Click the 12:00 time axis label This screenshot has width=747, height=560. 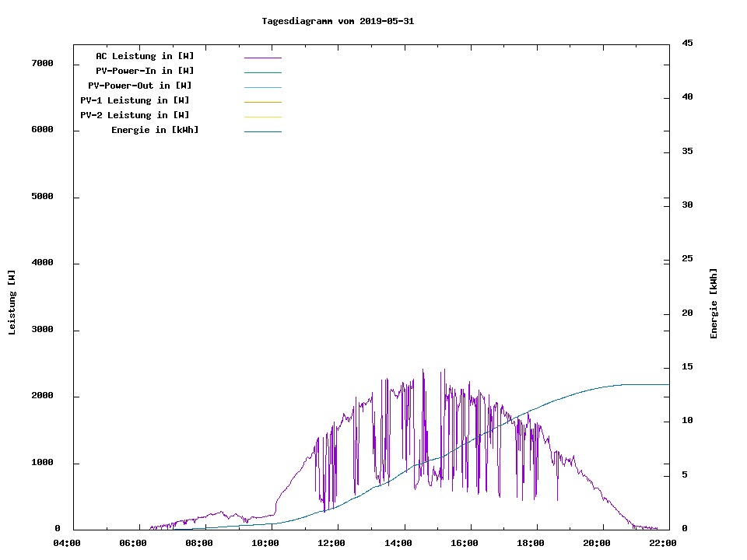[332, 544]
